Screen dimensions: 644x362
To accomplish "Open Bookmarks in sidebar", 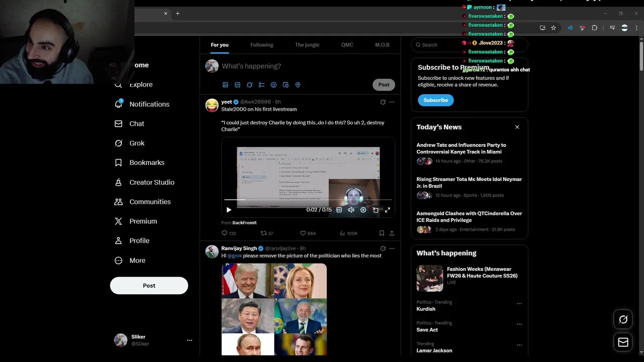I will click(139, 163).
